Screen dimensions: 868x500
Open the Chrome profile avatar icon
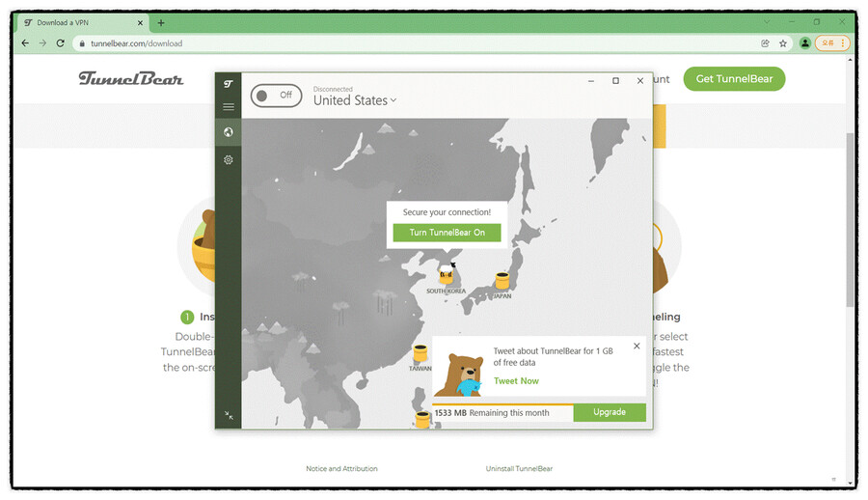(805, 43)
